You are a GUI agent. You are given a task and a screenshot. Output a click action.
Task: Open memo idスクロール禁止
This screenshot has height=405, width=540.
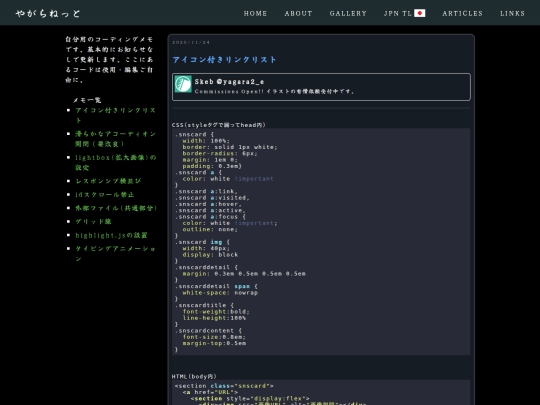click(105, 195)
